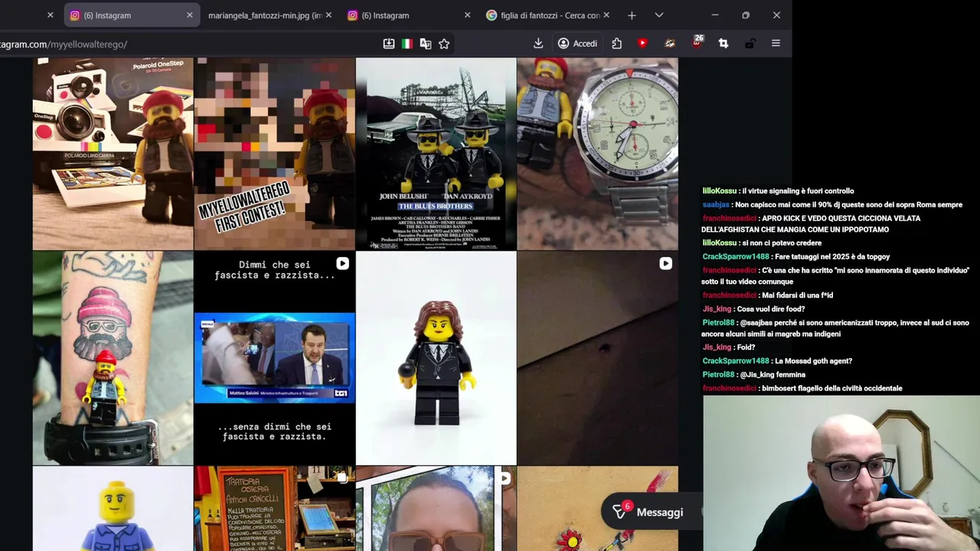Click the crop screenshot extension icon
Image resolution: width=980 pixels, height=551 pixels.
[x=723, y=44]
